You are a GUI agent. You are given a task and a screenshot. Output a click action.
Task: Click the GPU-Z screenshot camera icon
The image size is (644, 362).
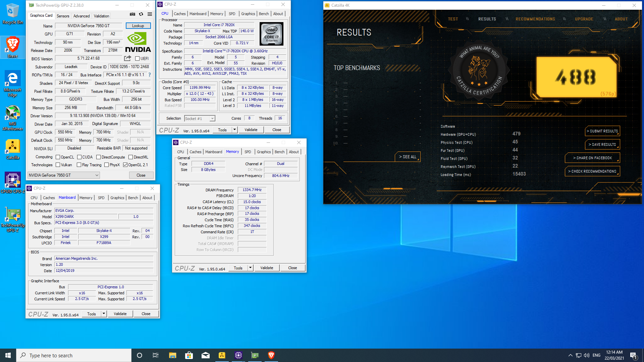[132, 14]
